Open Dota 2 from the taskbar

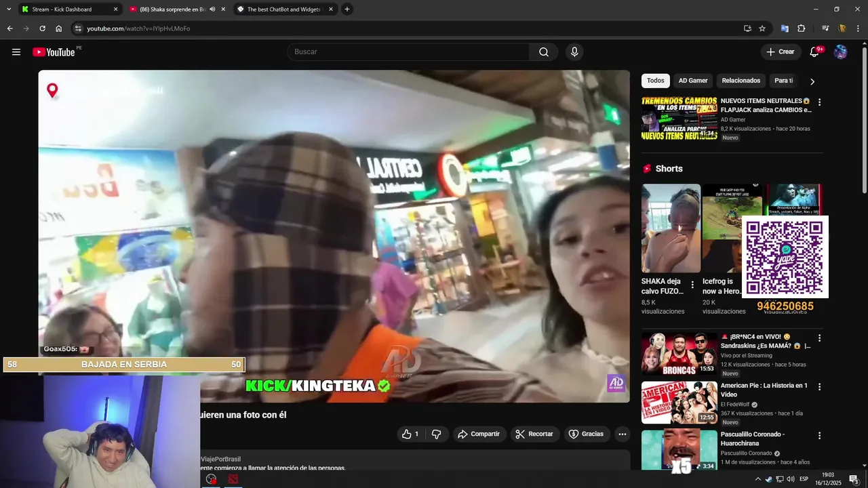coord(233,479)
